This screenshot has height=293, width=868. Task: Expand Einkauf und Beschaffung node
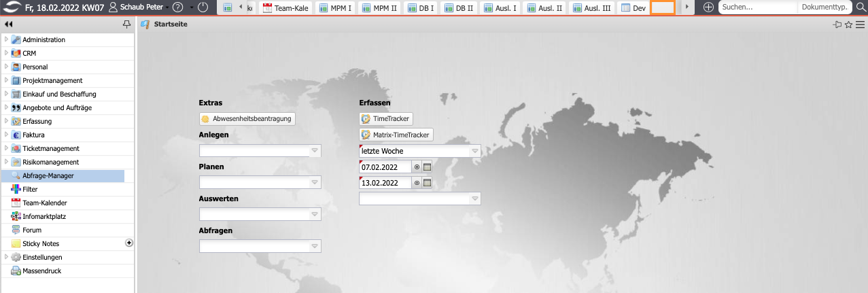6,94
